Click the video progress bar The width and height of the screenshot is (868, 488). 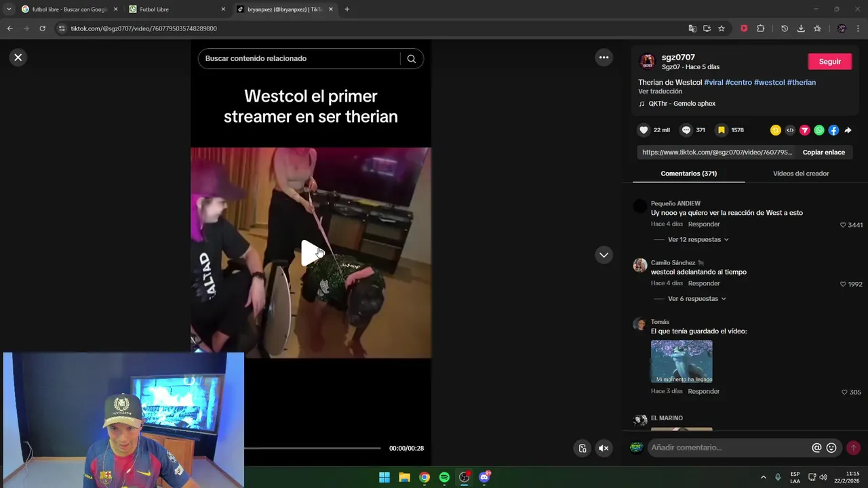pyautogui.click(x=312, y=448)
